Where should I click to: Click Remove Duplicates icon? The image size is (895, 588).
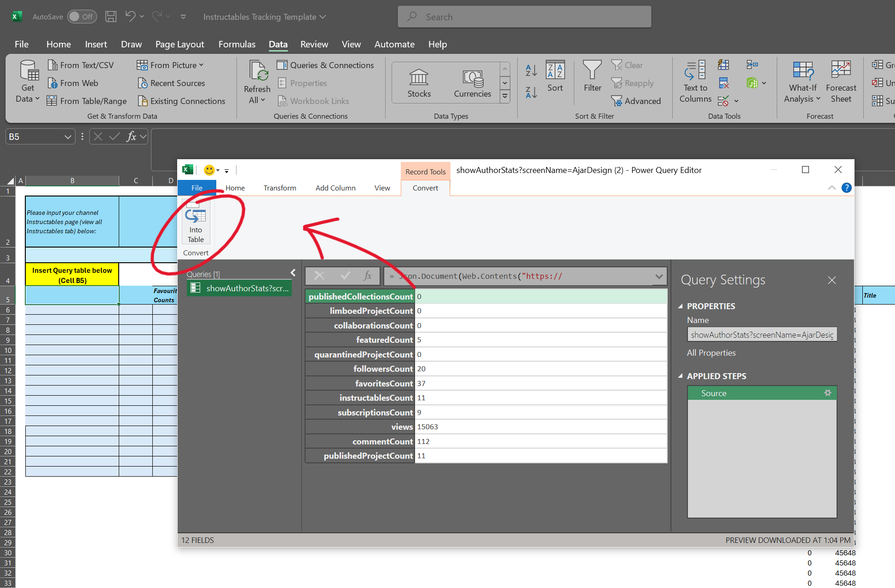point(723,83)
